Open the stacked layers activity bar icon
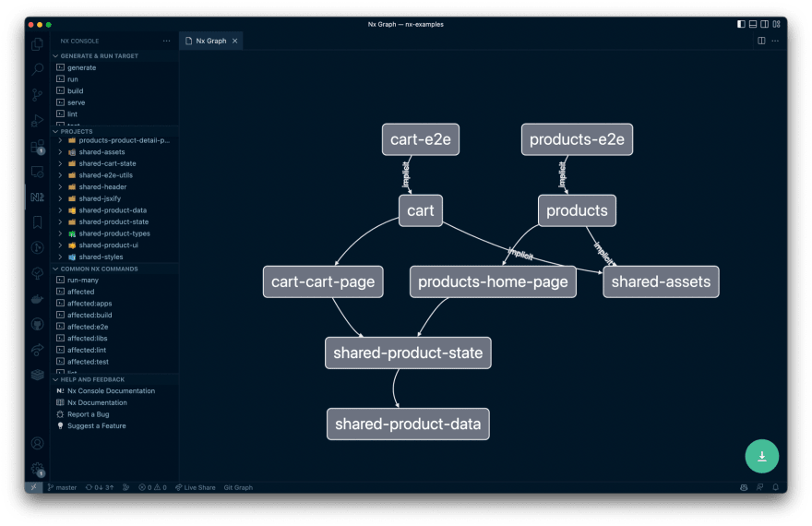This screenshot has height=526, width=812. point(37,375)
